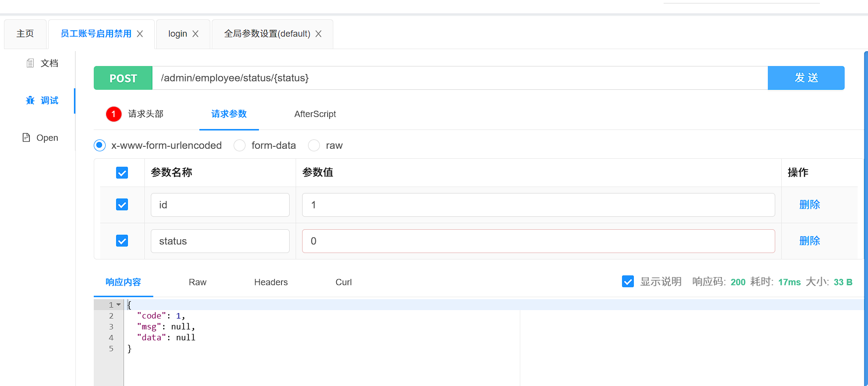Toggle the 显示说明 checkbox
868x386 pixels.
(628, 282)
